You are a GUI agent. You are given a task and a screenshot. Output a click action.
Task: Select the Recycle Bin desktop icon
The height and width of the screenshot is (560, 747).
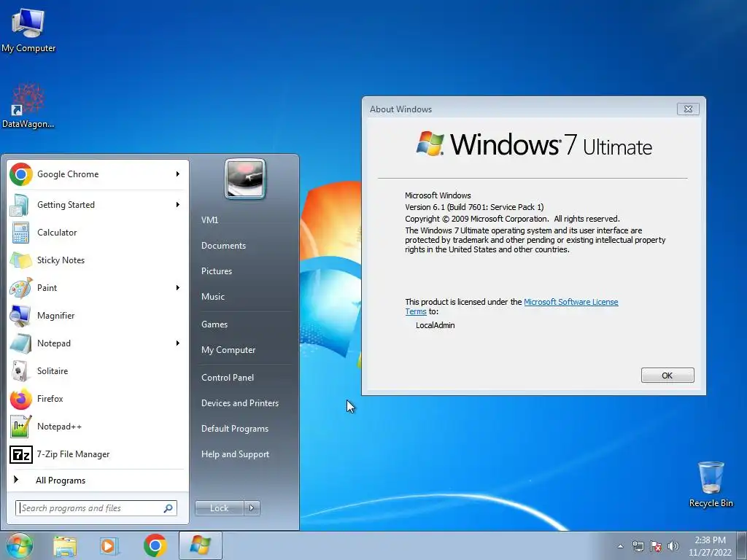711,484
